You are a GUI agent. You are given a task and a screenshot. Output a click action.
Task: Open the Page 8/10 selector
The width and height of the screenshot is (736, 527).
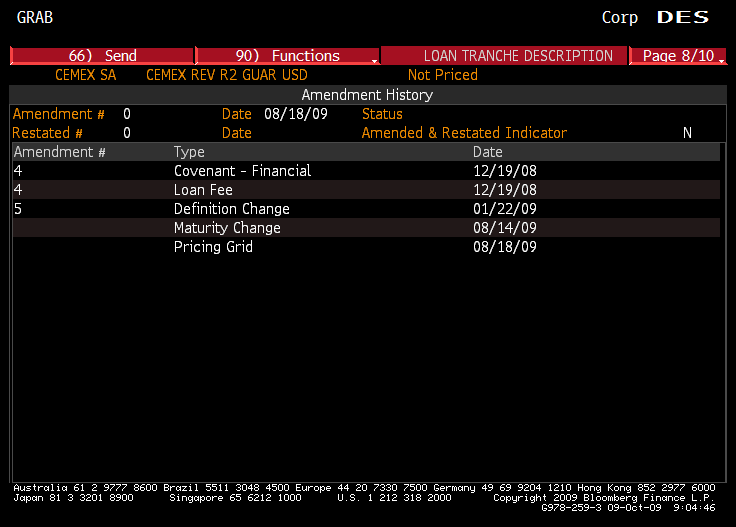[678, 55]
